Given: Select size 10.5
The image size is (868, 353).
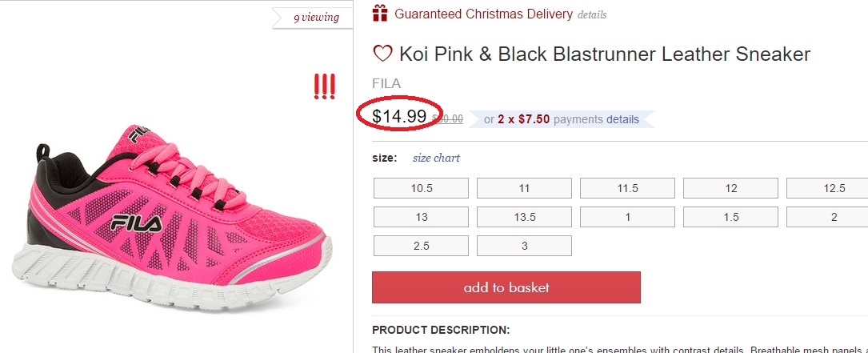Looking at the screenshot, I should pyautogui.click(x=422, y=188).
